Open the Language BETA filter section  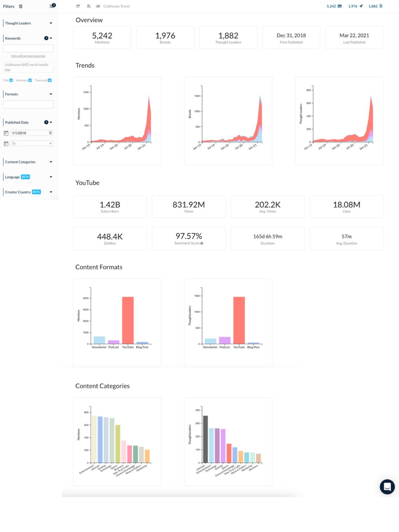point(51,177)
